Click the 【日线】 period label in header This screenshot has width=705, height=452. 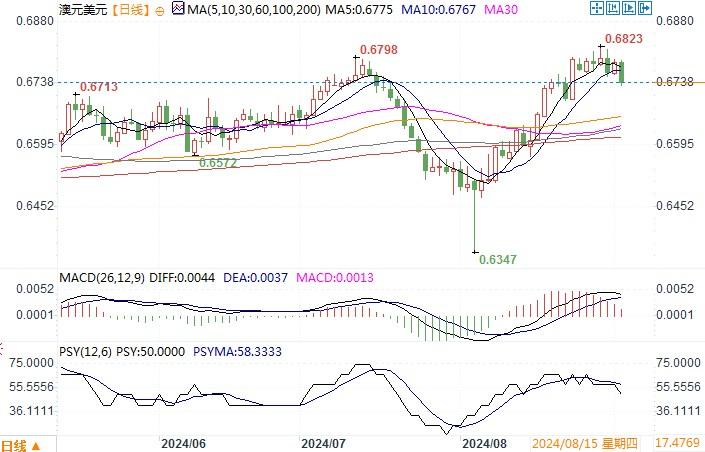pos(130,9)
